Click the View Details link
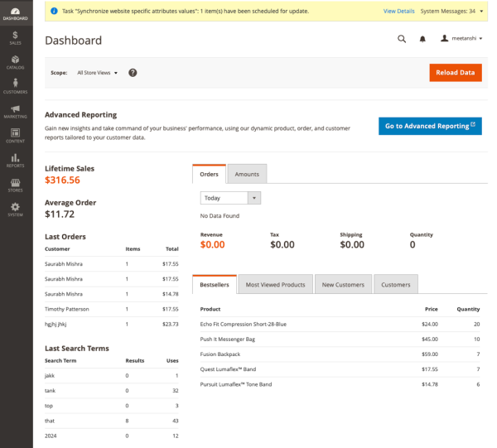Viewport: 497px width, 448px height. point(398,12)
